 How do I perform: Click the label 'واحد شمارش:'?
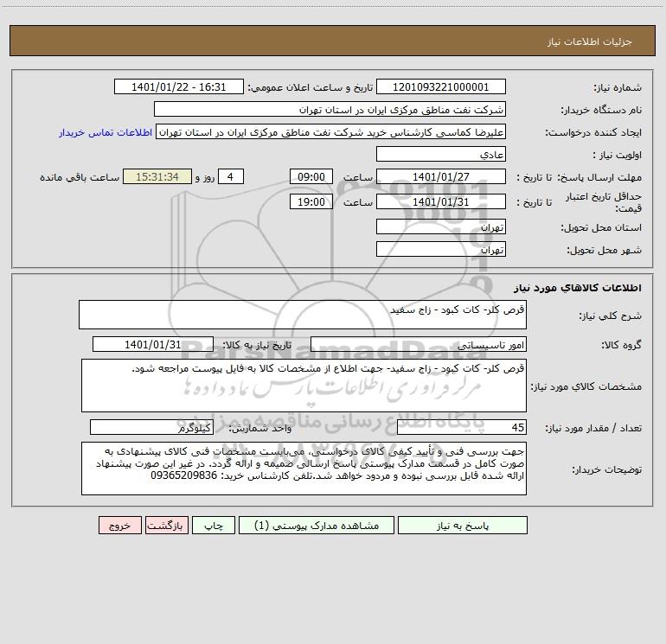pyautogui.click(x=260, y=429)
